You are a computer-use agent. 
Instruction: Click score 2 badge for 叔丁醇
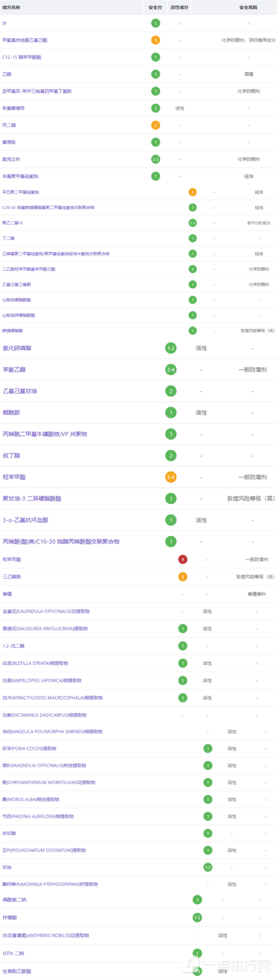tap(171, 456)
